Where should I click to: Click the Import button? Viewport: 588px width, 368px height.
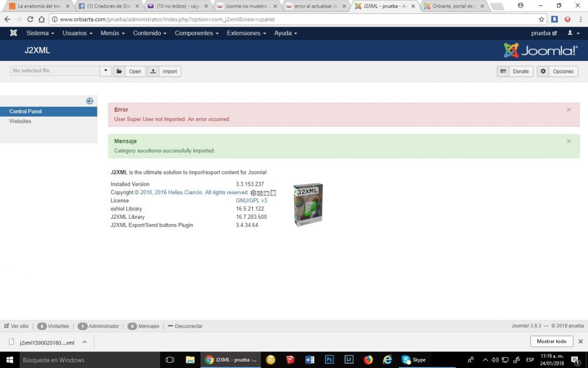tap(164, 71)
